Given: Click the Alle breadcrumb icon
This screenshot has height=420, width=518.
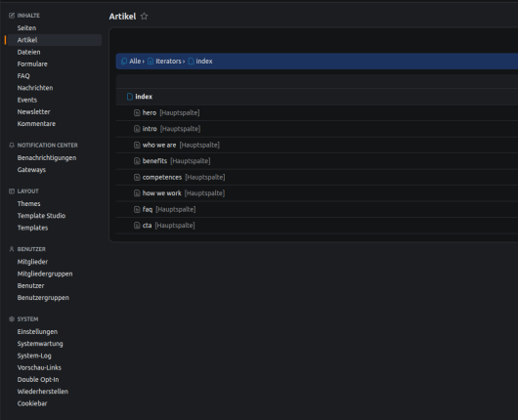Looking at the screenshot, I should (x=124, y=62).
